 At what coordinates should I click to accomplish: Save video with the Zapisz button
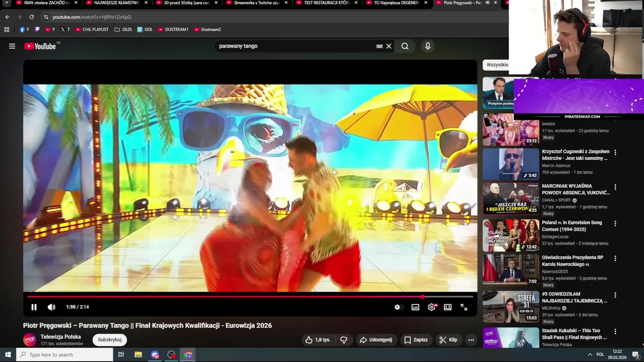416,340
